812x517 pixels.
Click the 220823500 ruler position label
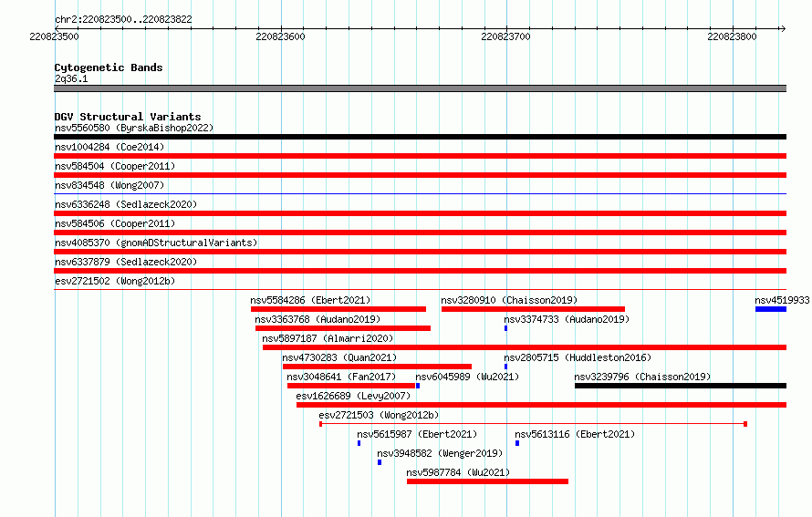tap(54, 36)
